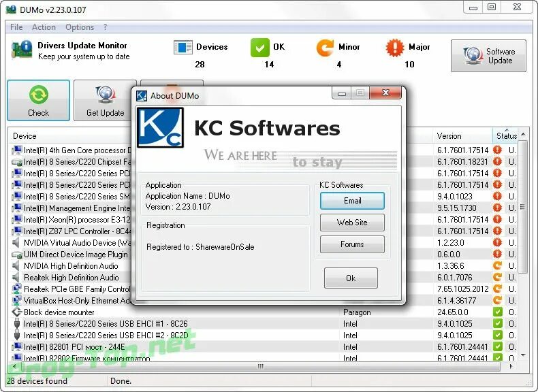Click the vertical scrollbar thumb of device list
Image resolution: width=538 pixels, height=392 pixels.
pos(522,207)
